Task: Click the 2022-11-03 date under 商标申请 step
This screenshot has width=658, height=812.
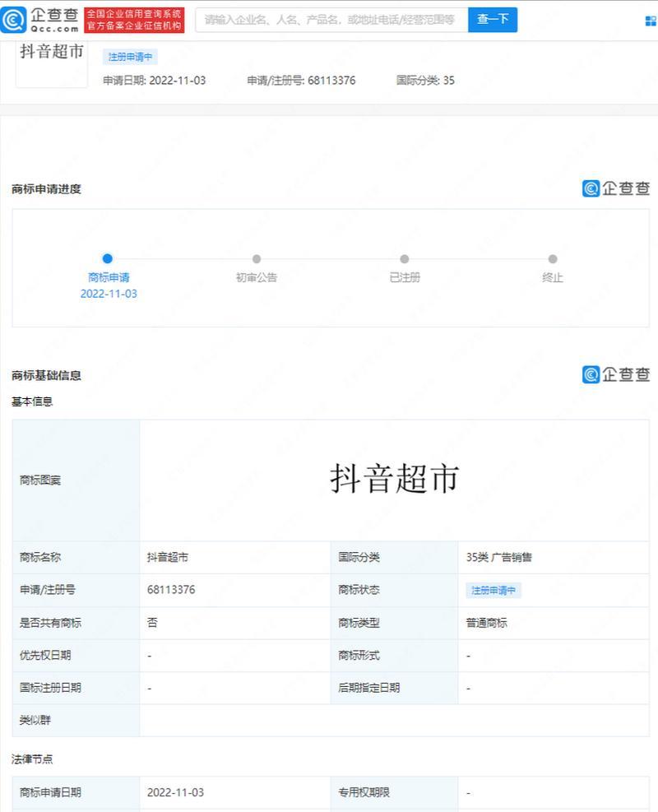Action: pyautogui.click(x=109, y=294)
